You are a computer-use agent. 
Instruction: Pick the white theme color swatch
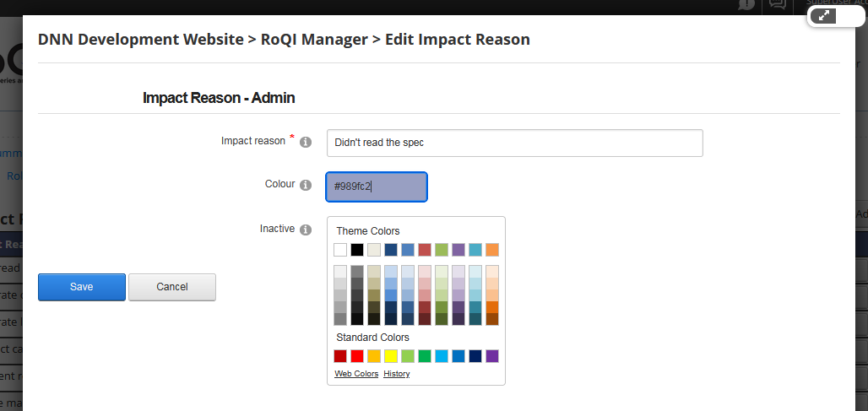pos(340,250)
